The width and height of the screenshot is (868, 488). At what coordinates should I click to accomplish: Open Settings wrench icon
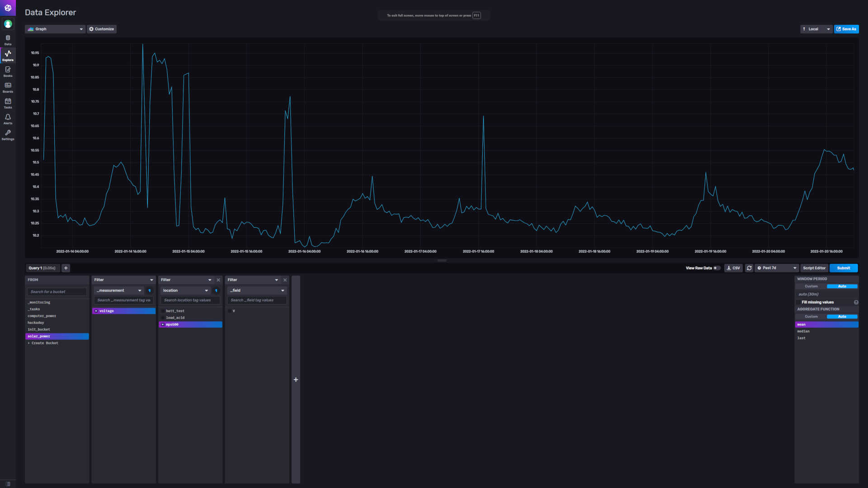tap(8, 135)
